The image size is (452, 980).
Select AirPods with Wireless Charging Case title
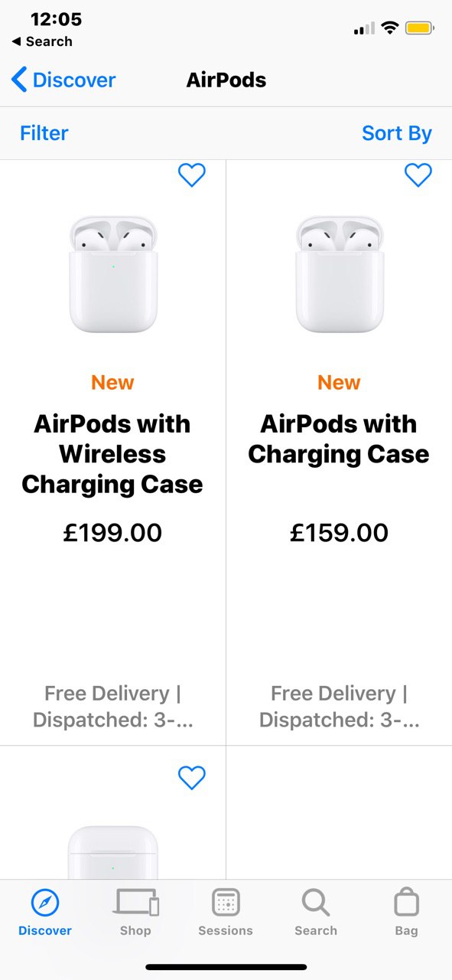pyautogui.click(x=112, y=454)
